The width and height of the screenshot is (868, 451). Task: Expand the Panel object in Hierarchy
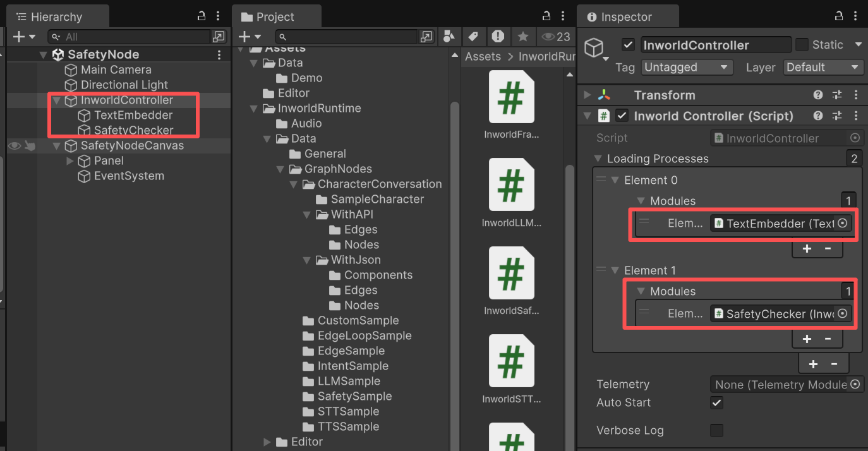tap(69, 161)
